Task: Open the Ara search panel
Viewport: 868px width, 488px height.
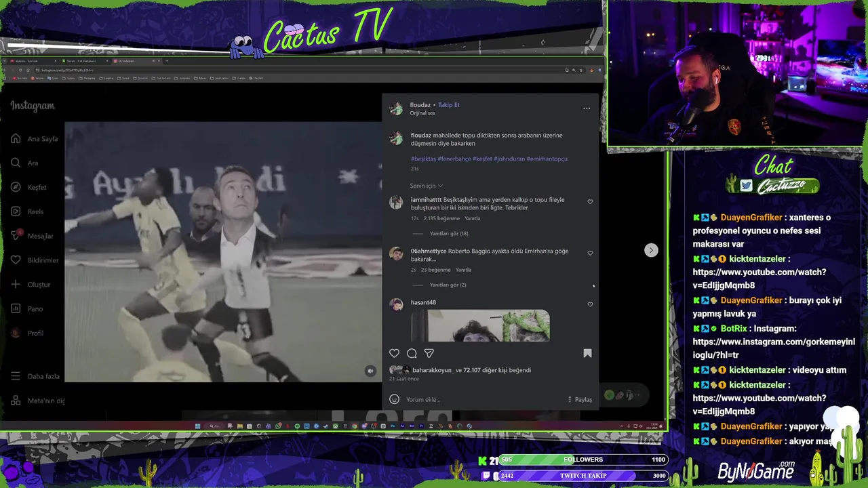Action: (24, 163)
